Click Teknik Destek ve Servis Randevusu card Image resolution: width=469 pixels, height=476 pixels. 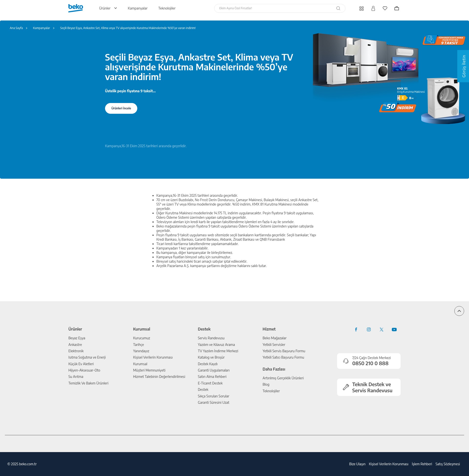[369, 387]
